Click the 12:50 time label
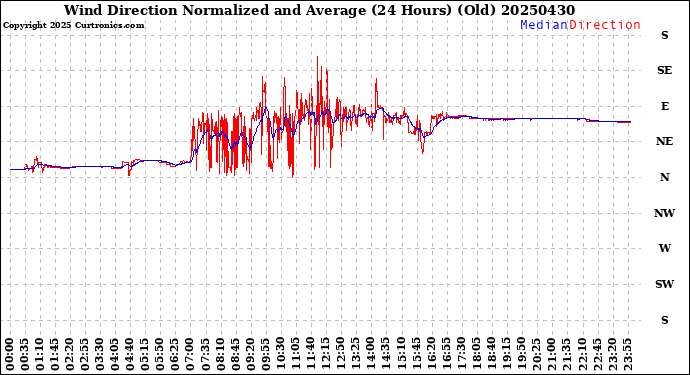Viewport: 690px width, 375px height. [x=341, y=354]
